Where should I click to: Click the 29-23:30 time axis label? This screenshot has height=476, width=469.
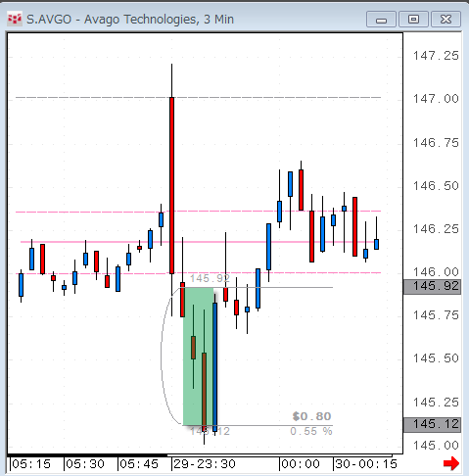[x=205, y=464]
